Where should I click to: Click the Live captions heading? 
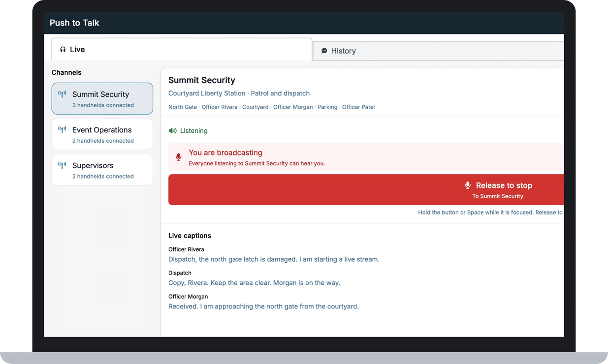(x=190, y=236)
